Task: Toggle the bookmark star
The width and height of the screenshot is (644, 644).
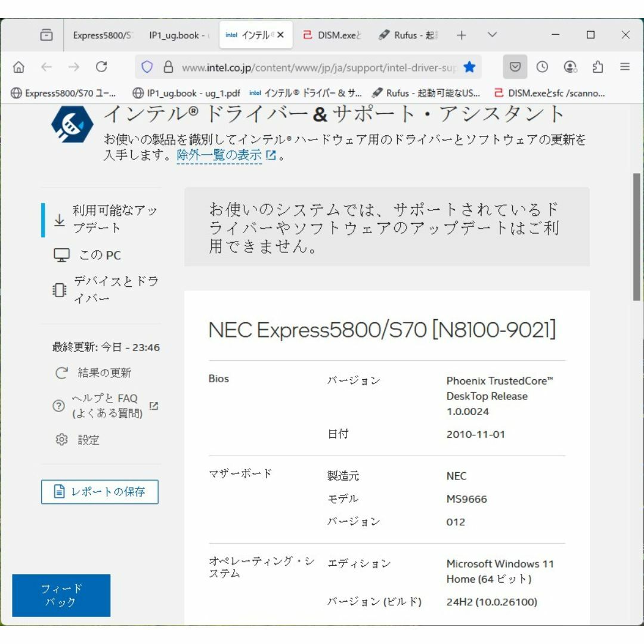Action: [469, 67]
